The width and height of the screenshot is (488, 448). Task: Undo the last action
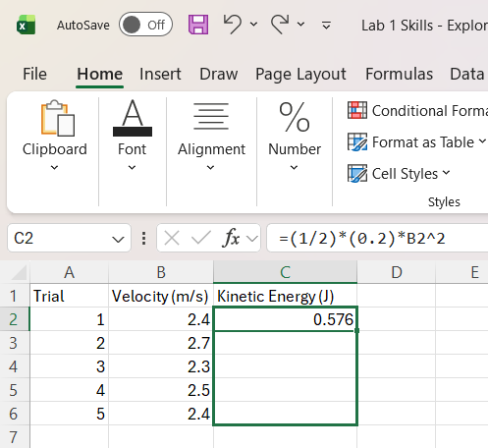click(x=233, y=25)
